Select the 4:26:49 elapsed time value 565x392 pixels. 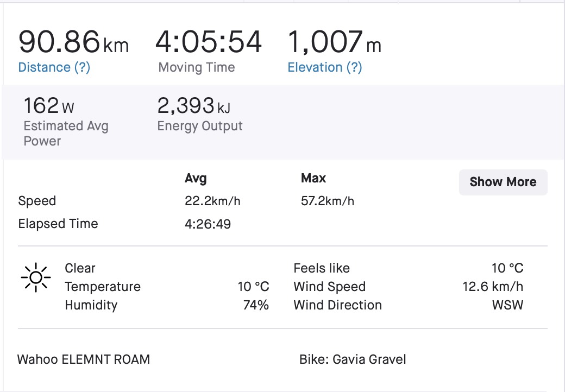(x=208, y=224)
